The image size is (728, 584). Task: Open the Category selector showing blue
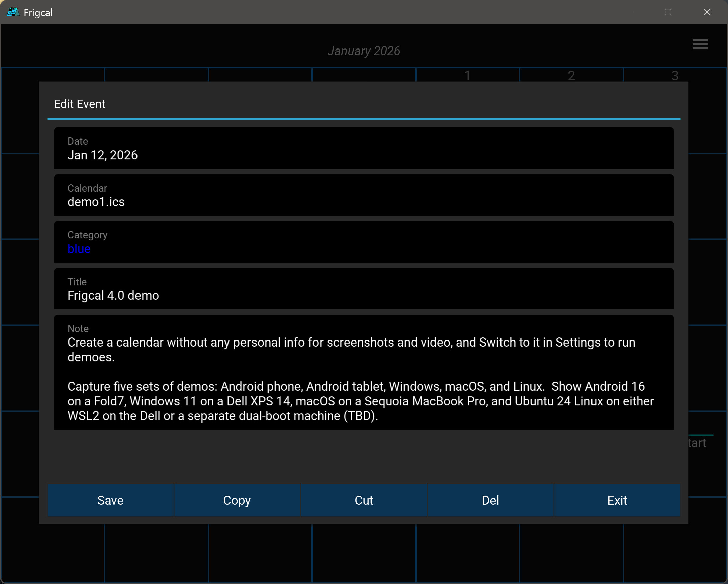[x=364, y=242]
